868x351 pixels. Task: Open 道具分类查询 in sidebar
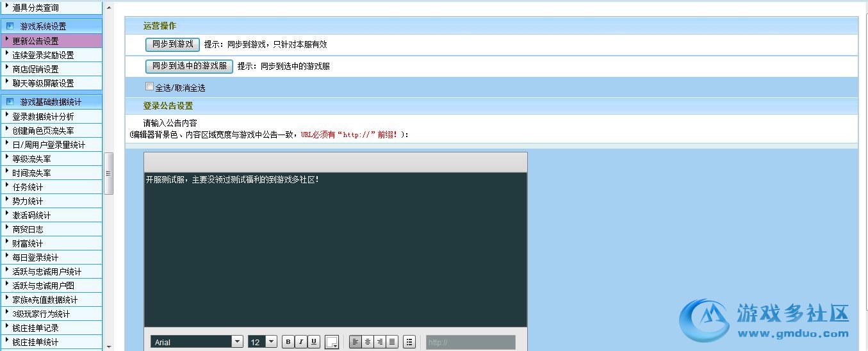point(51,8)
